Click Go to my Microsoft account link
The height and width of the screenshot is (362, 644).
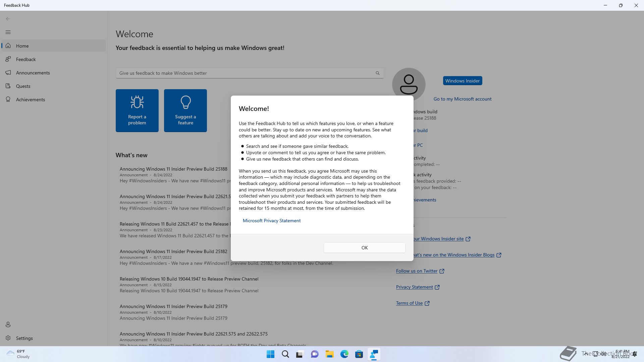pyautogui.click(x=462, y=99)
